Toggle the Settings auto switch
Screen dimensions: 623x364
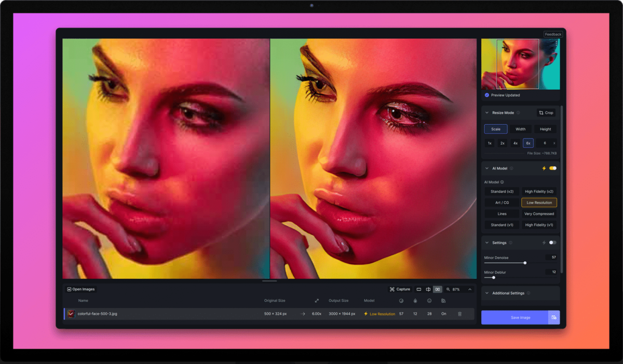point(553,243)
